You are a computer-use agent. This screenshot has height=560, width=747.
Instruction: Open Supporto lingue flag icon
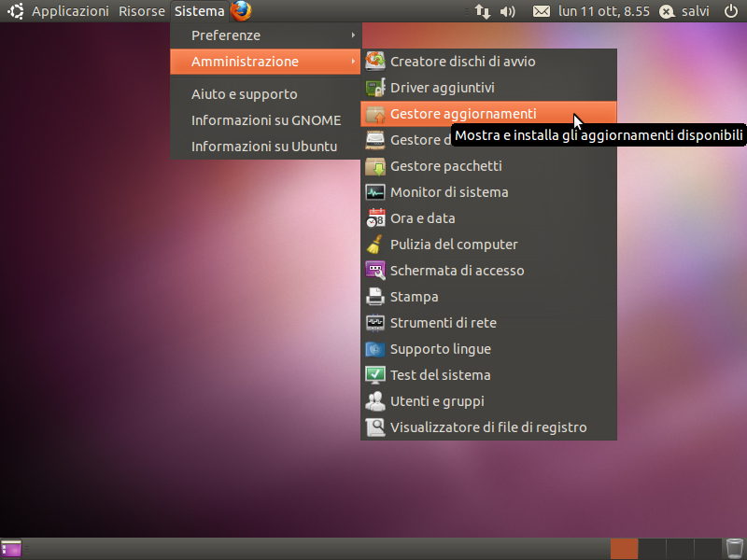point(375,349)
